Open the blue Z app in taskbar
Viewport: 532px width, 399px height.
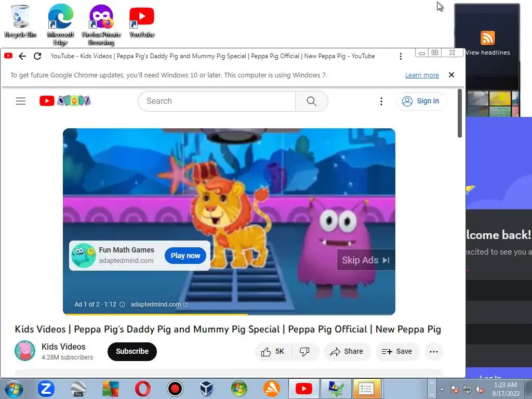tap(46, 389)
